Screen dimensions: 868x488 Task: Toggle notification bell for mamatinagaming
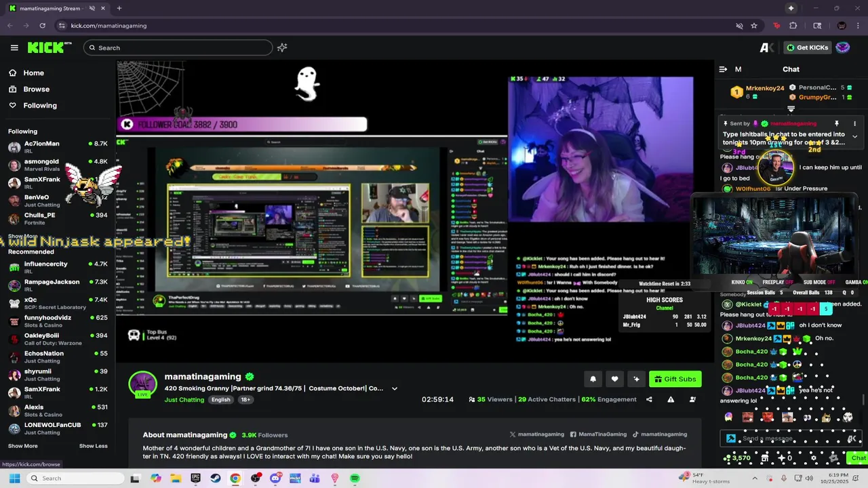[593, 379]
